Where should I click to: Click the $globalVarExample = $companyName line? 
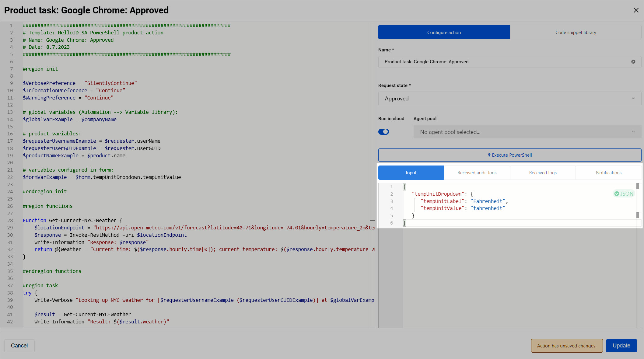[x=69, y=119]
